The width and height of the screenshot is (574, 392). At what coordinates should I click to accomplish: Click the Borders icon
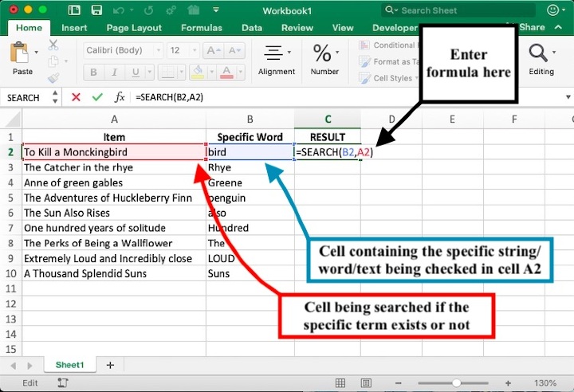click(168, 72)
